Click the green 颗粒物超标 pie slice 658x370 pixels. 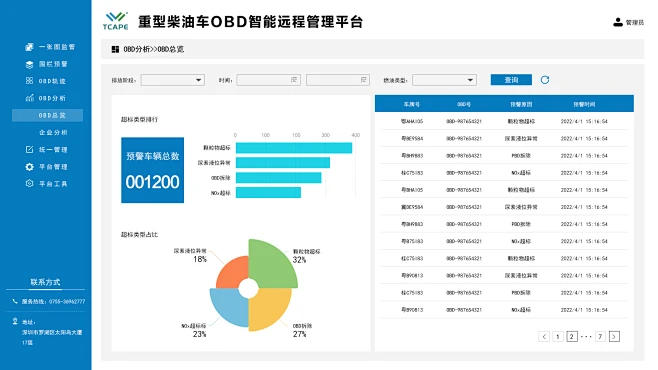coord(273,263)
